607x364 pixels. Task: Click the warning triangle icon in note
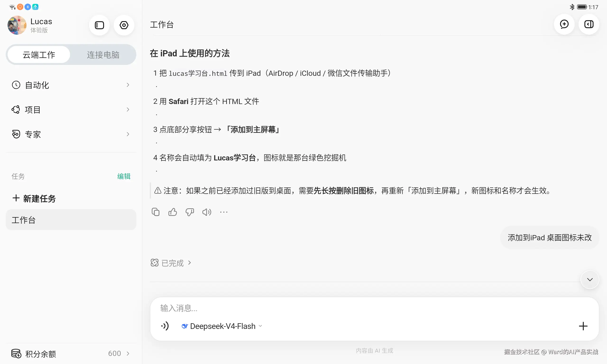click(x=157, y=190)
